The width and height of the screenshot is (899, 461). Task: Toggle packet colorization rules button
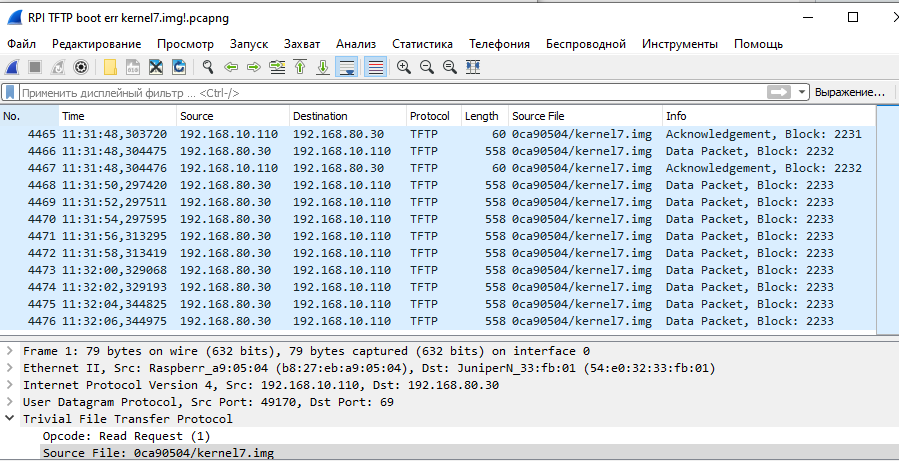click(x=376, y=67)
